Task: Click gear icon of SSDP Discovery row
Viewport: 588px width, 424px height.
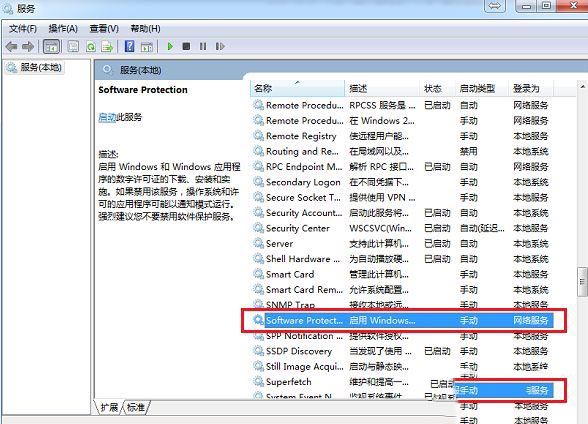Action: 258,351
